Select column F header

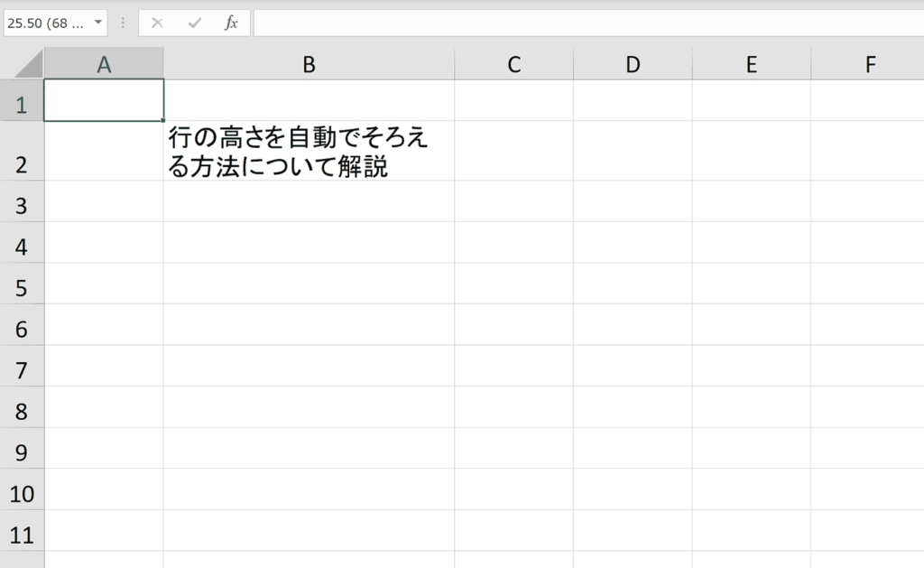point(867,64)
